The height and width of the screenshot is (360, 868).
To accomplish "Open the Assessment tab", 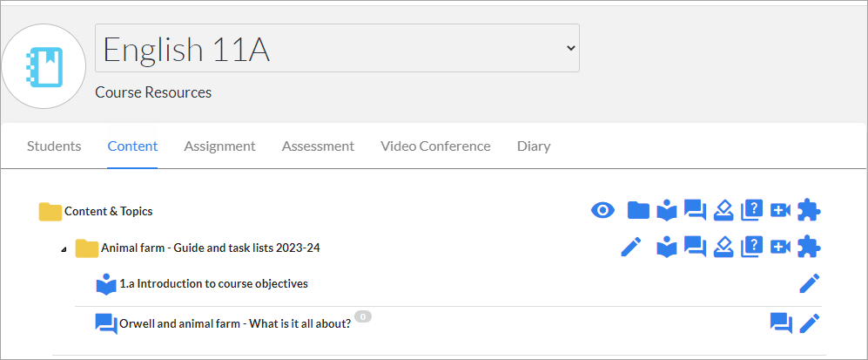I will [x=318, y=146].
